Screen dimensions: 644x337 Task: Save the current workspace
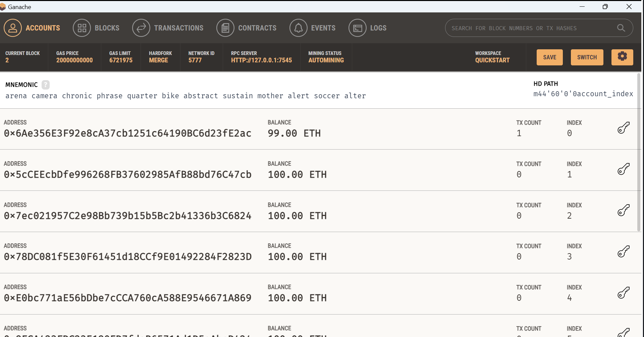550,57
